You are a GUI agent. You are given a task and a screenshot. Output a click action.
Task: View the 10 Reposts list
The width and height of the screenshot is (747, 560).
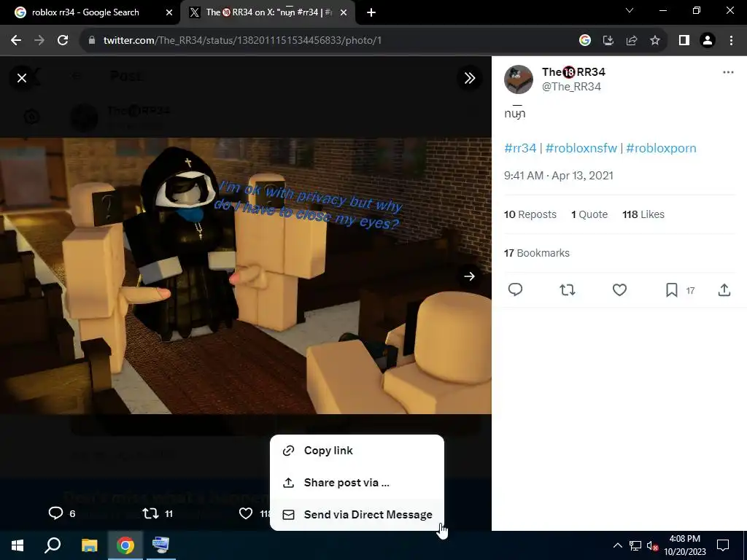[530, 214]
